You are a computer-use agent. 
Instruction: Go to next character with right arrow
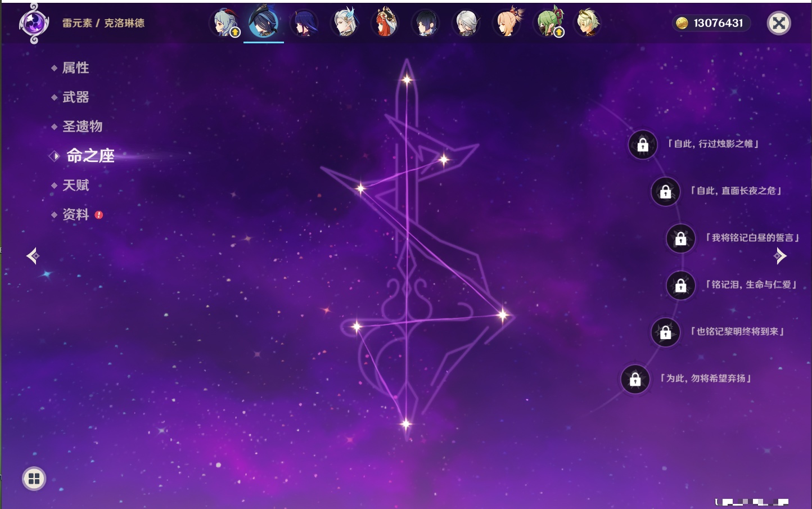(x=780, y=256)
